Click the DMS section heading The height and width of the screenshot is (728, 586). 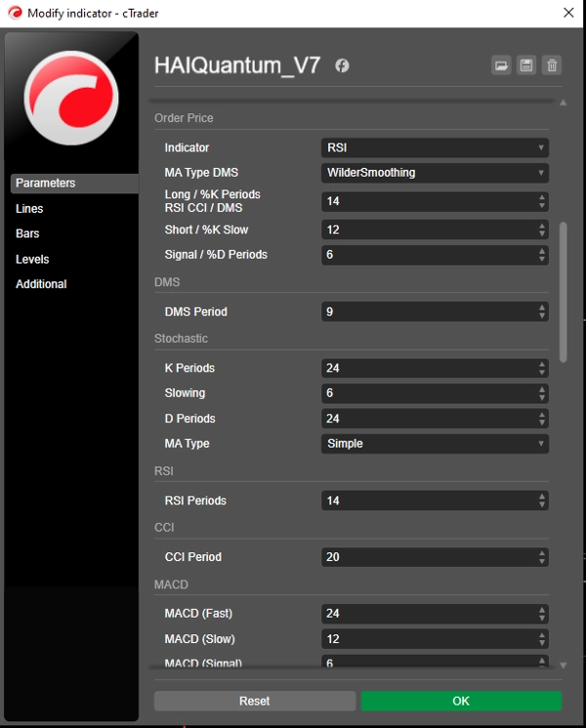click(x=167, y=282)
